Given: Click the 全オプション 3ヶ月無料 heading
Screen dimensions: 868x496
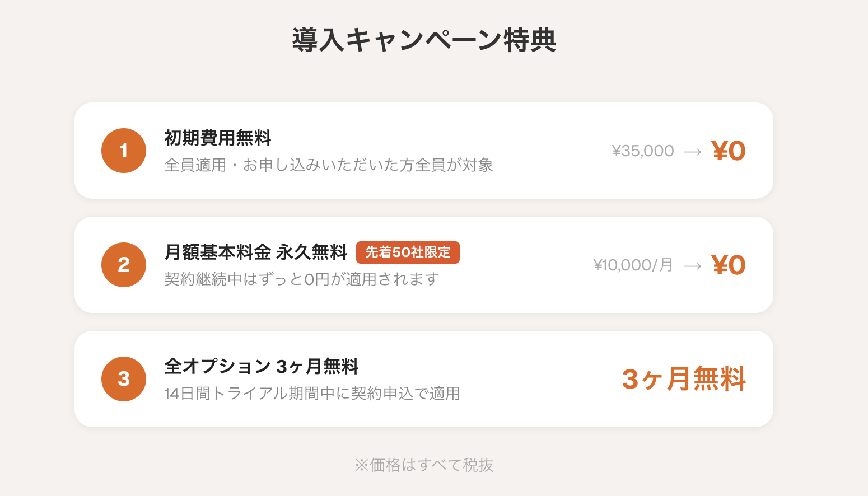Looking at the screenshot, I should pyautogui.click(x=261, y=367).
